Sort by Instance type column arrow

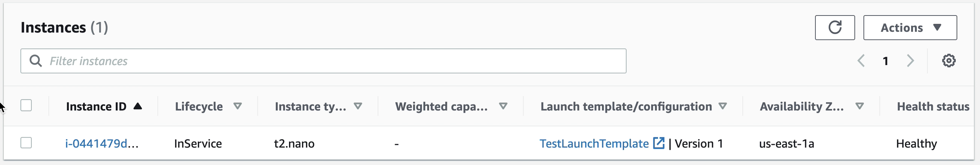click(358, 106)
